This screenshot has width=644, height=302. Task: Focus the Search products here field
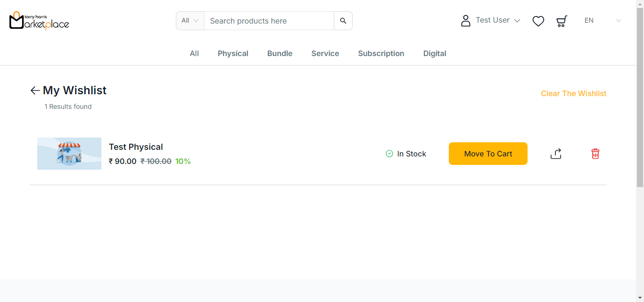[269, 21]
